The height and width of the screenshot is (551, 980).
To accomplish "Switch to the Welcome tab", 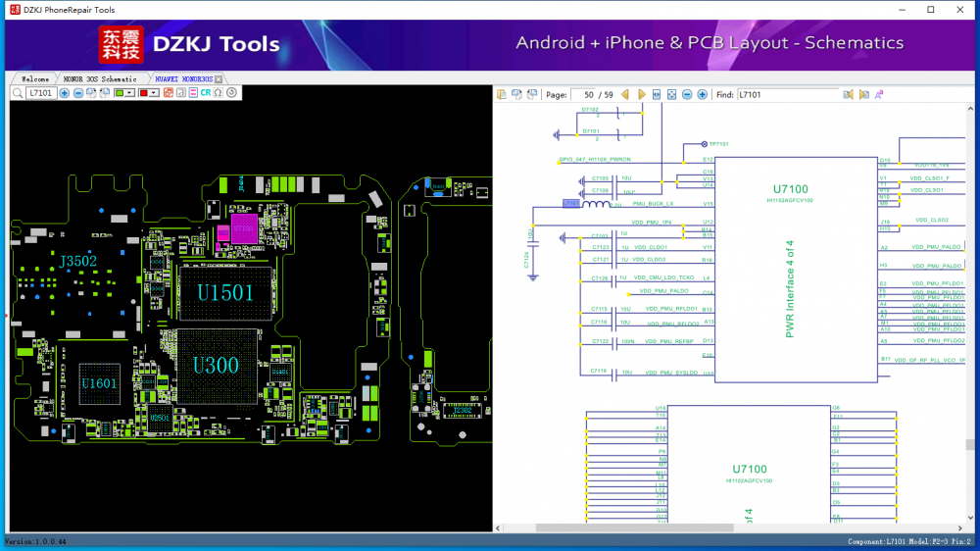I will click(35, 79).
